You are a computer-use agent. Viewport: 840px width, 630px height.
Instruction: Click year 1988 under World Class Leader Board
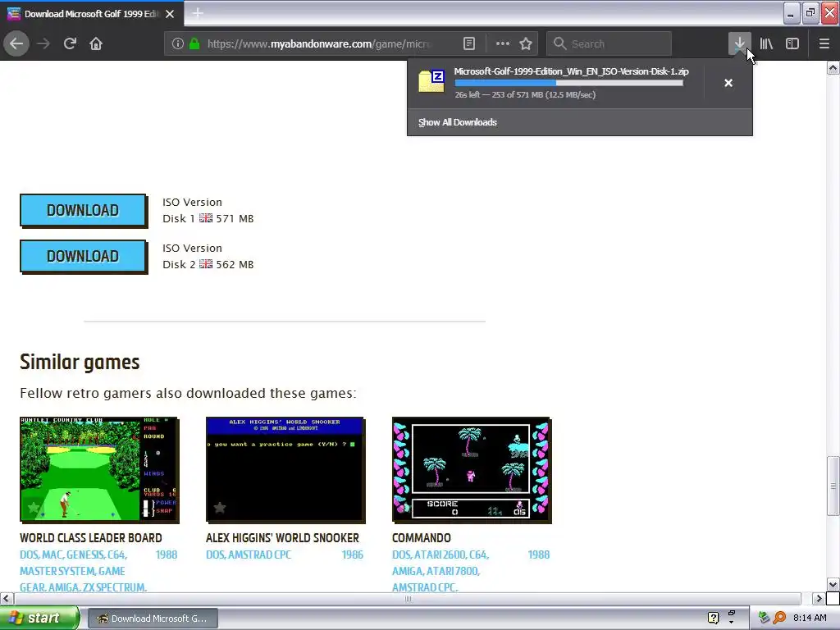pyautogui.click(x=167, y=555)
